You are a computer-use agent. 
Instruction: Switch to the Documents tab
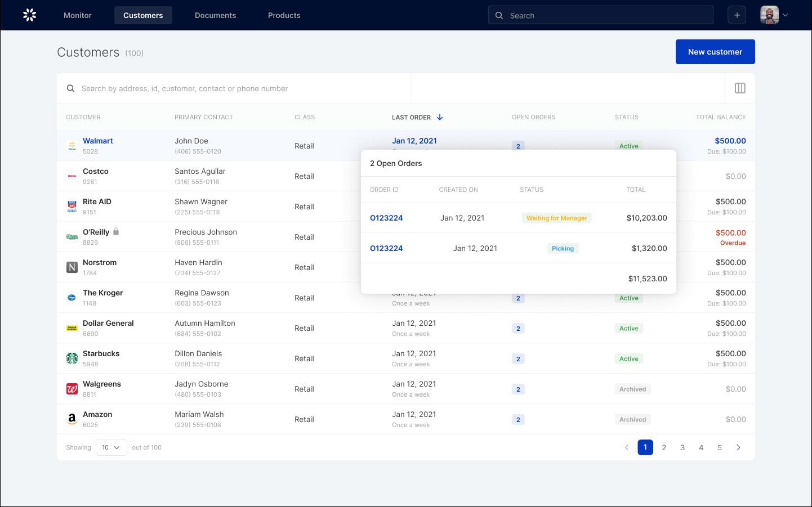(215, 15)
